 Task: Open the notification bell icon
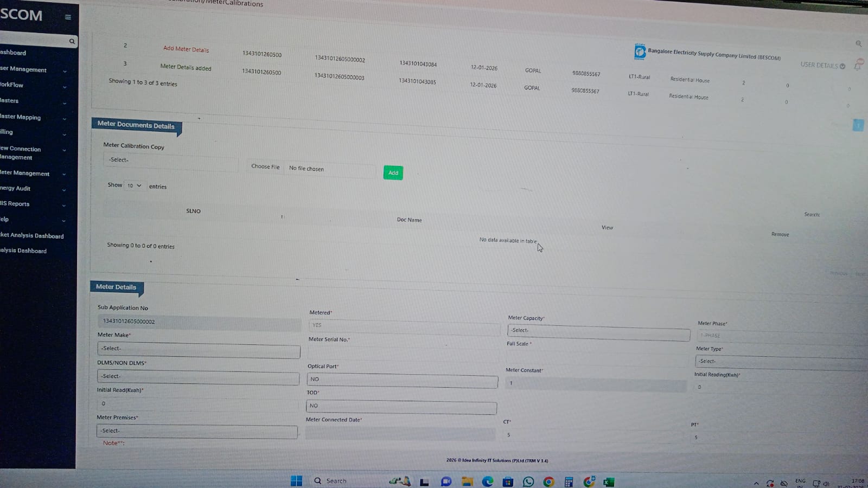coord(858,65)
